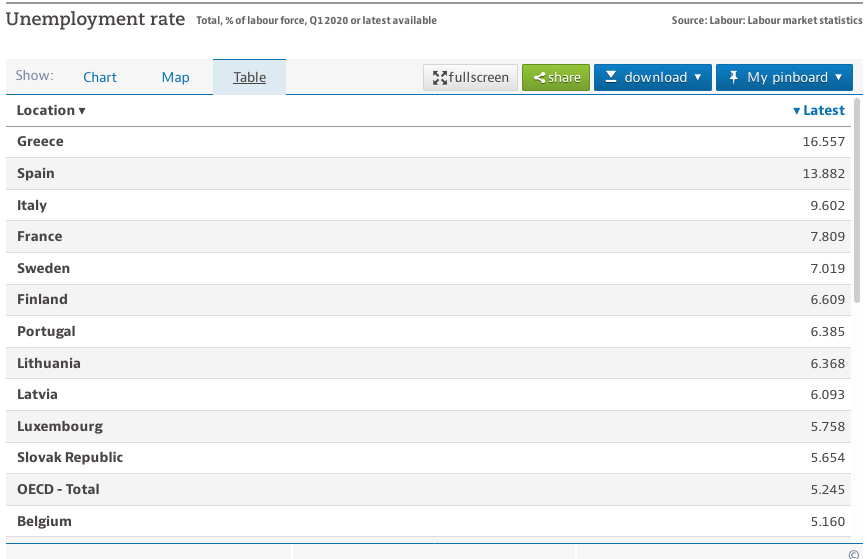
Task: Open the download dropdown menu
Action: click(x=653, y=77)
